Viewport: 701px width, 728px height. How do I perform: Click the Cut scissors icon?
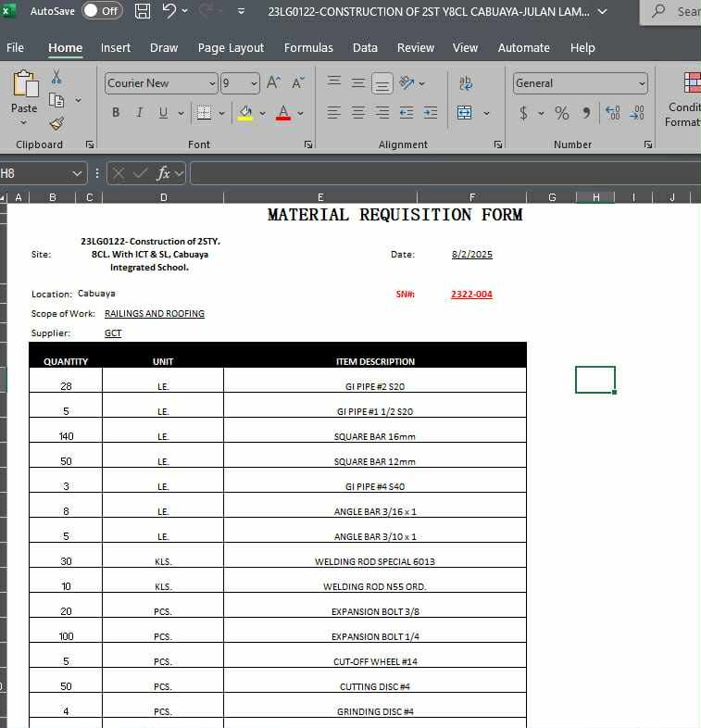point(56,76)
